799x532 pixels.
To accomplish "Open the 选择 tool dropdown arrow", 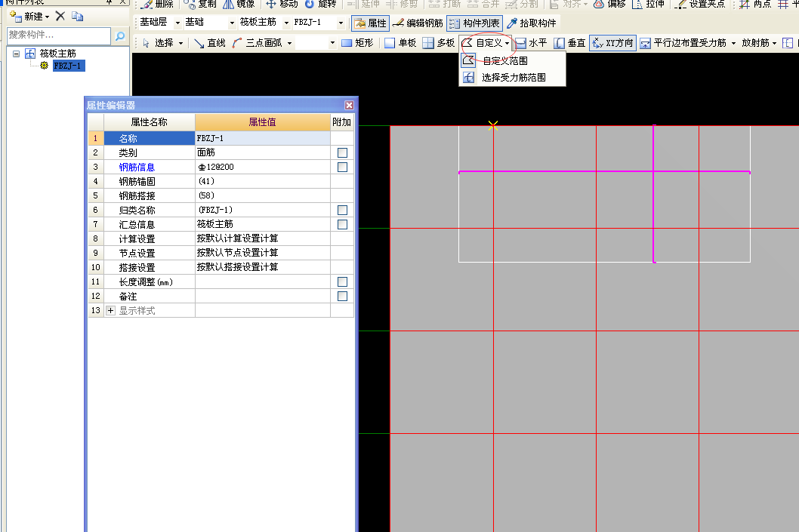I will pos(181,43).
